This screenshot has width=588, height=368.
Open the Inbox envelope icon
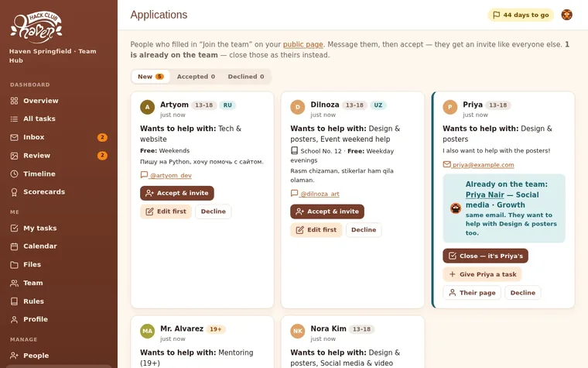point(14,137)
